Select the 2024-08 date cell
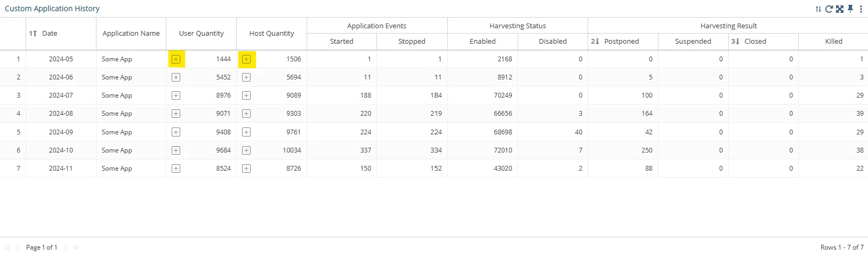 pos(61,114)
